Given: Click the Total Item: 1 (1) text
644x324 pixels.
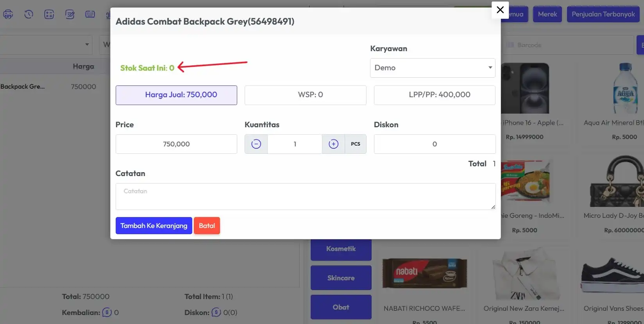Looking at the screenshot, I should [209, 297].
